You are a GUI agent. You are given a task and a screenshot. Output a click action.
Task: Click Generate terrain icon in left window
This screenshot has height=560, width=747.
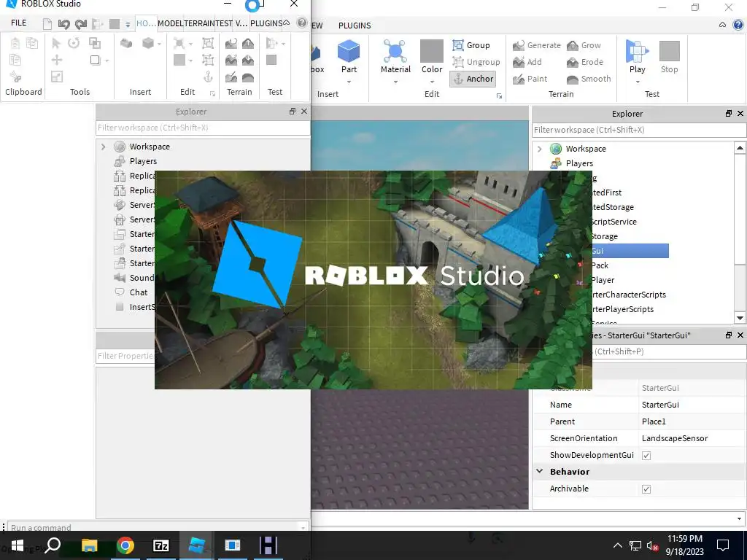pos(231,43)
